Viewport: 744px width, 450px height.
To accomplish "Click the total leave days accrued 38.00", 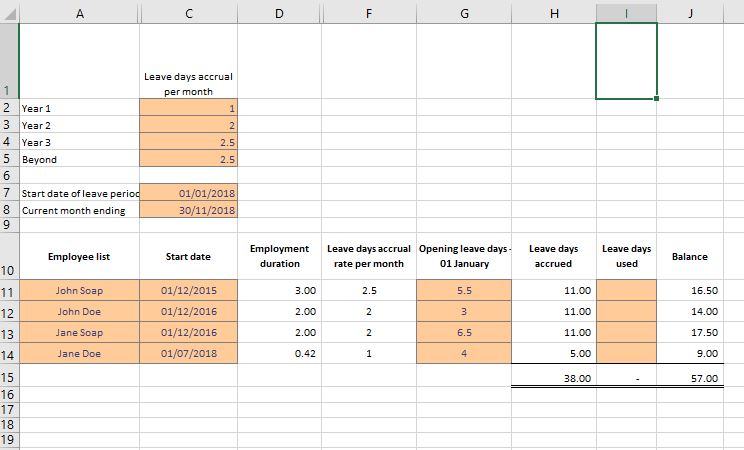I will coord(553,379).
